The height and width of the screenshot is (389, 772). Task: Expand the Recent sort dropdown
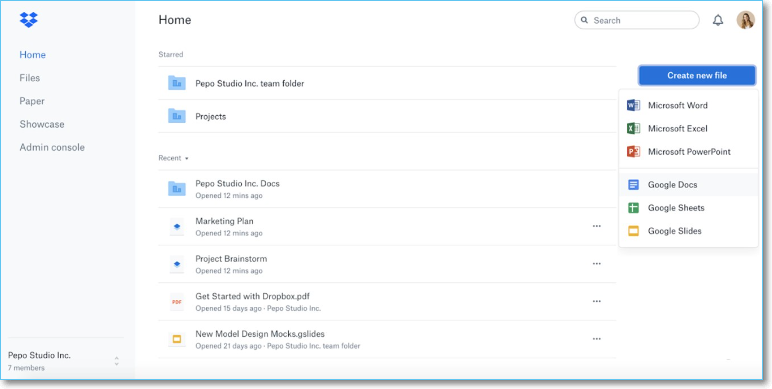point(174,158)
